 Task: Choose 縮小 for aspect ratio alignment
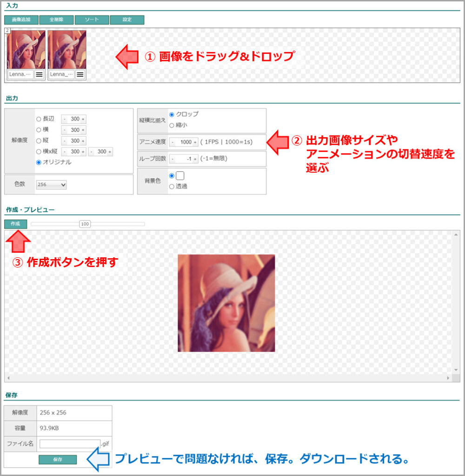click(x=172, y=125)
